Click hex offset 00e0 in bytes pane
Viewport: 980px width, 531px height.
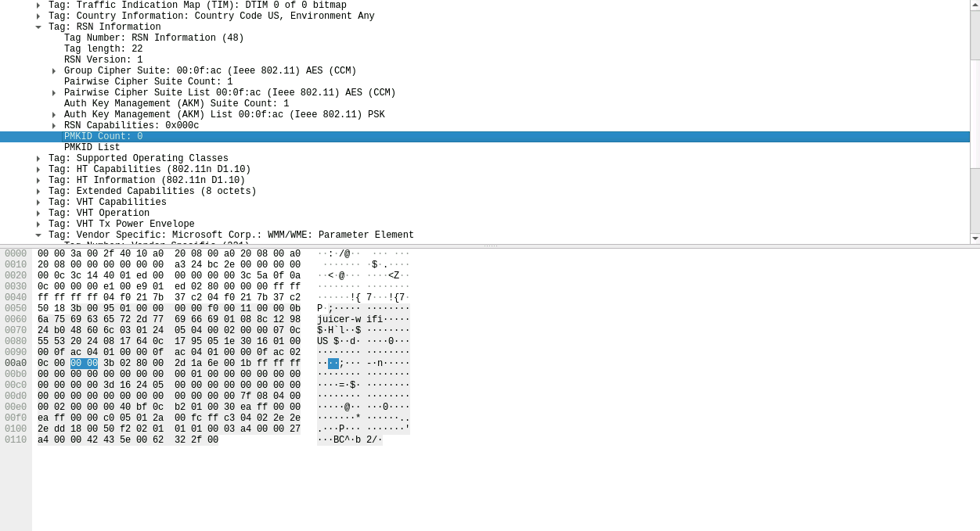tap(16, 407)
